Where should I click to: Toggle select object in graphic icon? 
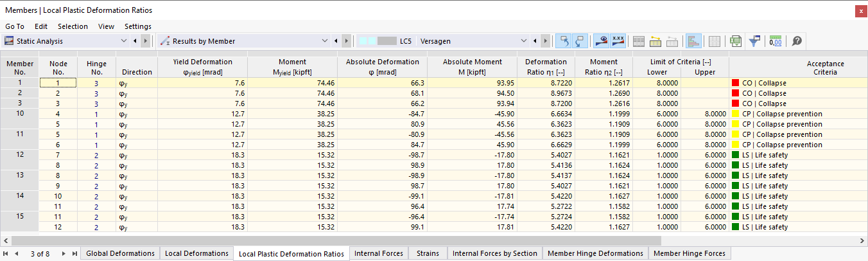coord(563,41)
